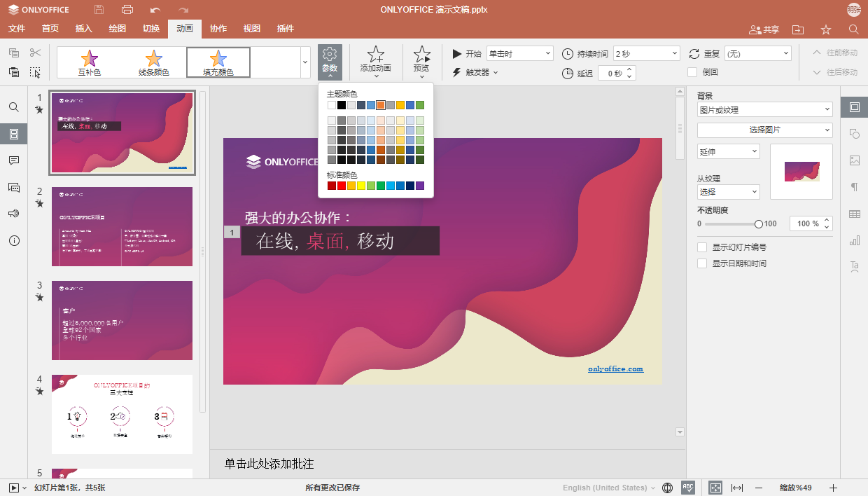
Task: Open the 延伸 stretch dropdown
Action: [729, 151]
